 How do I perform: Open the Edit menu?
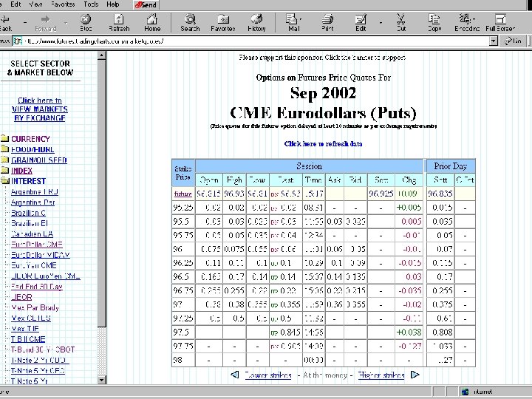click(x=16, y=4)
